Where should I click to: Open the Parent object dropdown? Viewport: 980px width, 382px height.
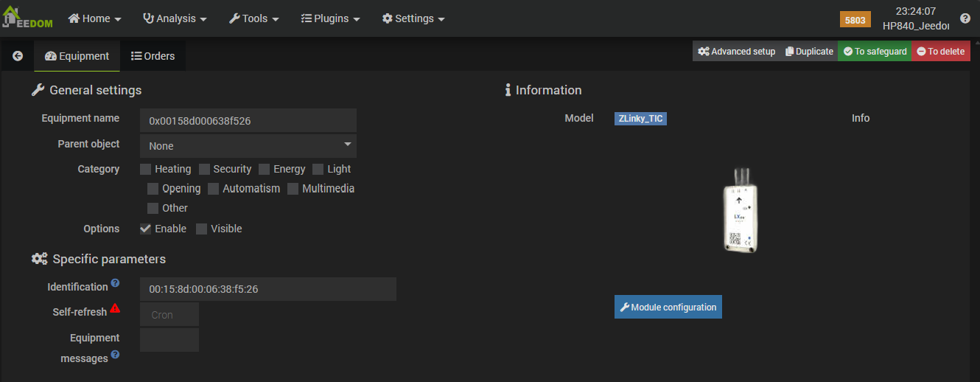click(248, 146)
